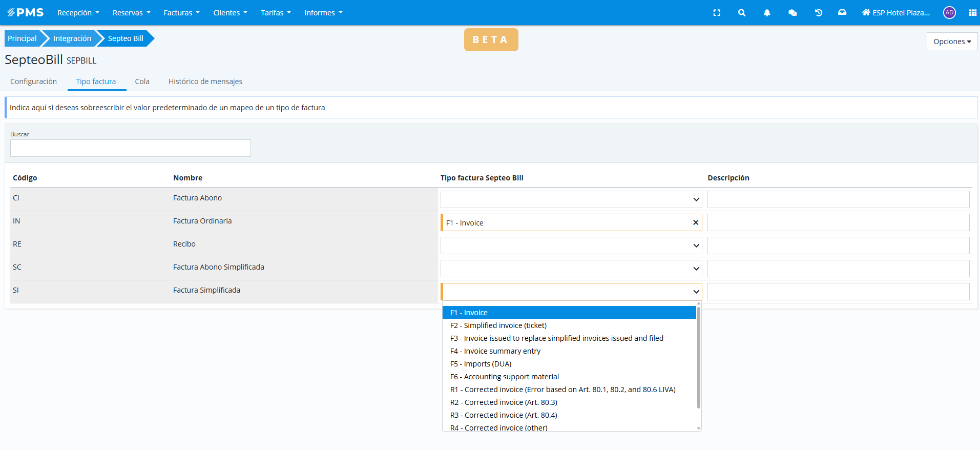Viewport: 980px width, 450px height.
Task: Open the Recibo invoice type dropdown
Action: pyautogui.click(x=571, y=246)
